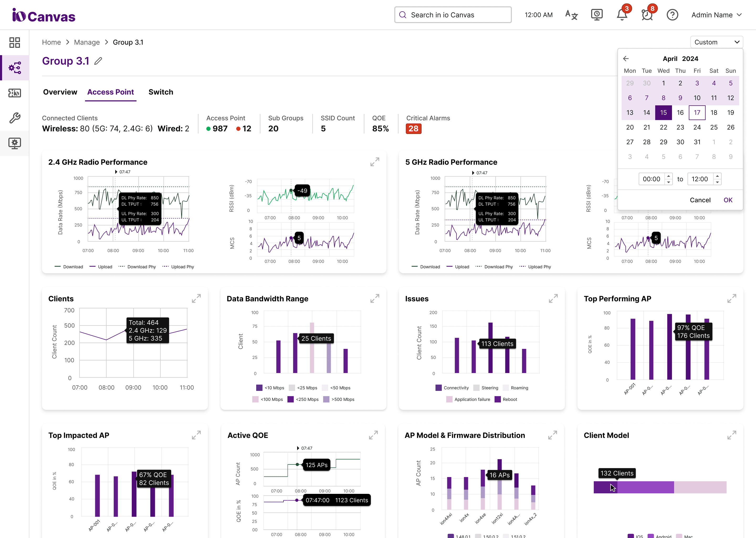
Task: Toggle the Roaming legend in Issues
Action: [515, 387]
